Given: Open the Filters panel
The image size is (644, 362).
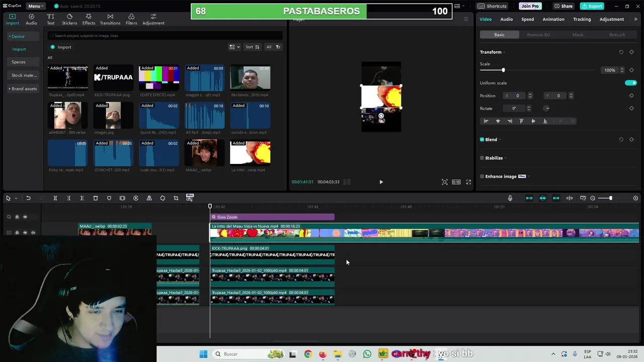Looking at the screenshot, I should (x=131, y=19).
